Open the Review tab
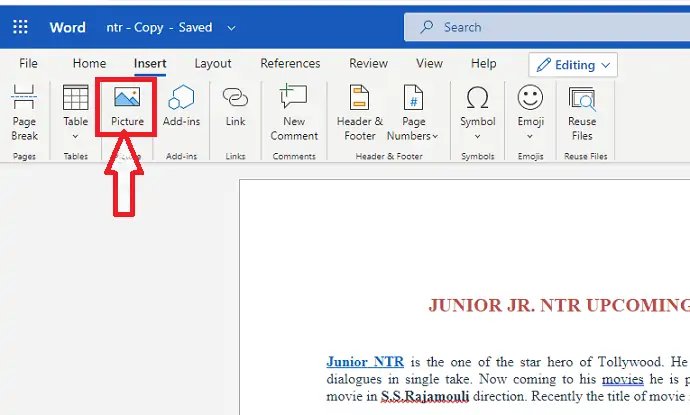690x415 pixels. pos(368,63)
